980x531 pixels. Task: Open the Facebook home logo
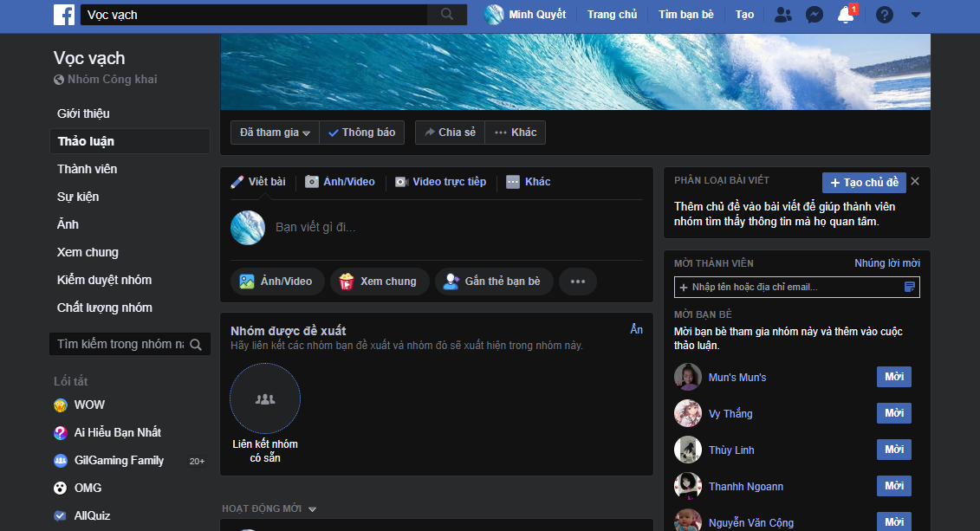pyautogui.click(x=64, y=15)
